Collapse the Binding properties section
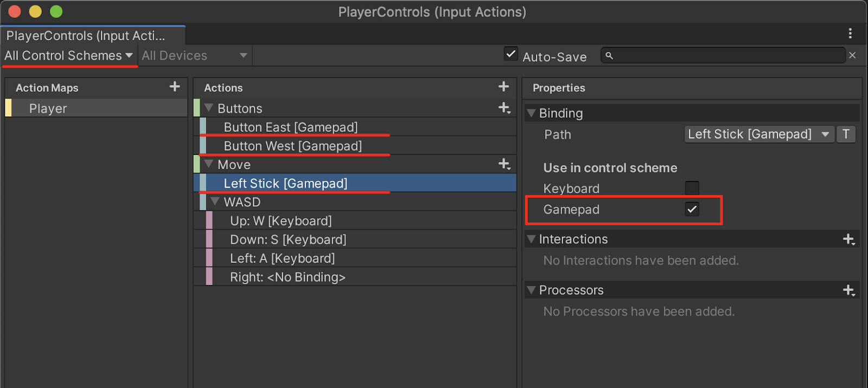 point(531,113)
